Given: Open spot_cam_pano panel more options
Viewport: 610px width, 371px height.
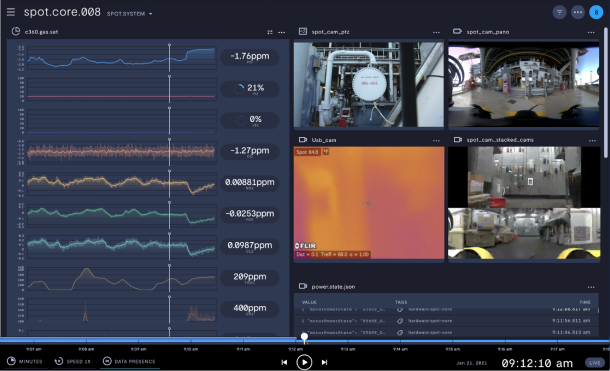Looking at the screenshot, I should [x=591, y=32].
